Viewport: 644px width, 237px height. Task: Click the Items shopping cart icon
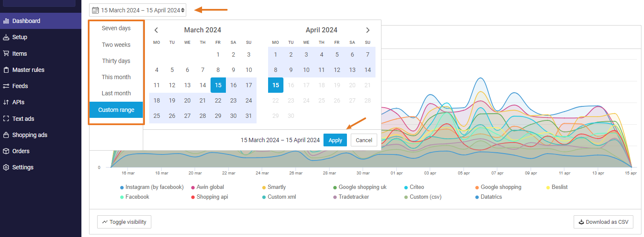[6, 54]
